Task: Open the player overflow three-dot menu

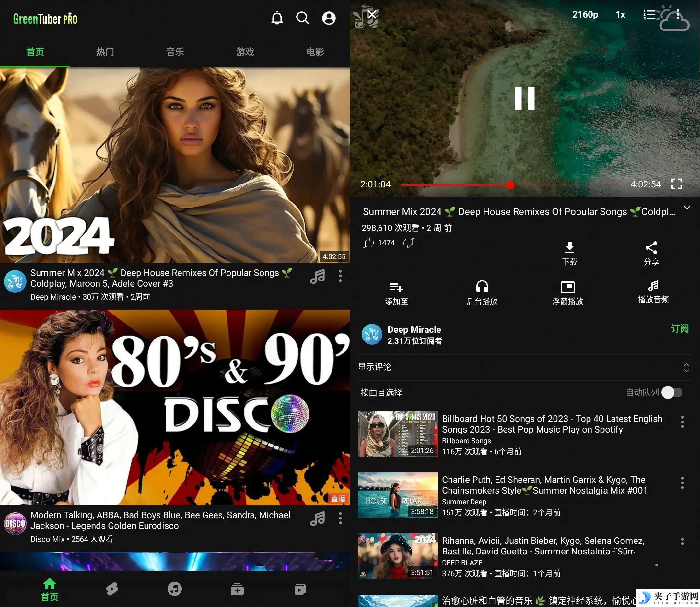Action: click(x=678, y=15)
